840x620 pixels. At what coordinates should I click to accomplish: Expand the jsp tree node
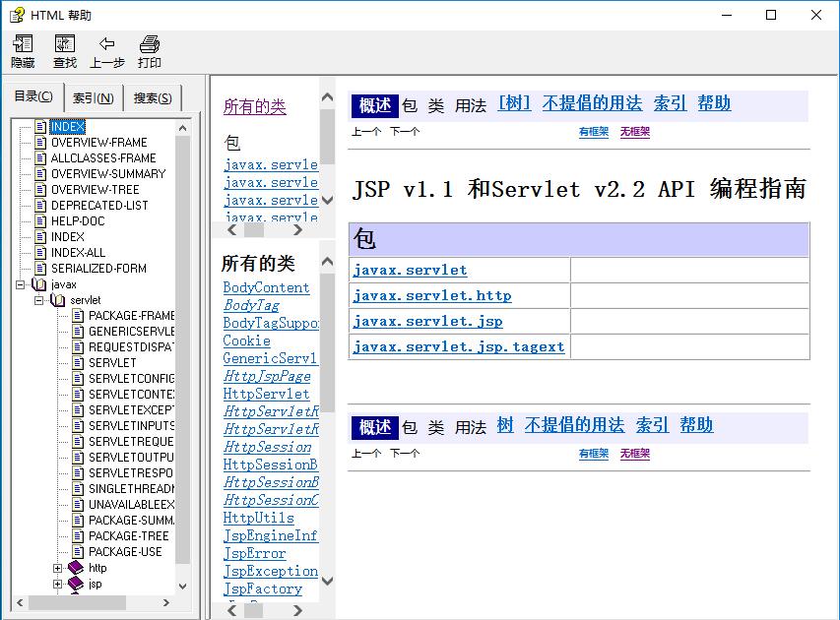click(58, 584)
